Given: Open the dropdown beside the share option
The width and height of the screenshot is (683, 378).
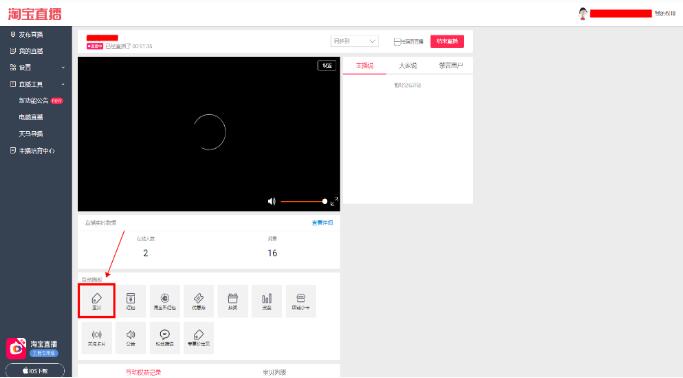Looking at the screenshot, I should pos(355,41).
